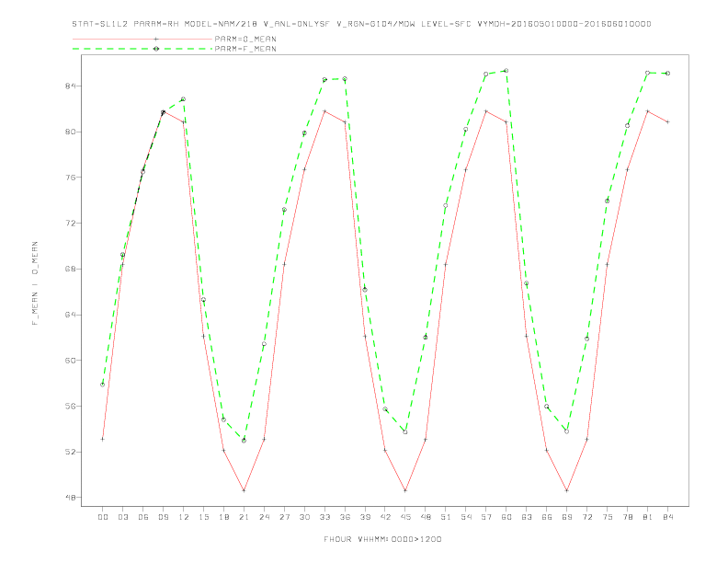The width and height of the screenshot is (728, 563).
Task: Click the x-axis tick label 12
Action: pos(184,517)
